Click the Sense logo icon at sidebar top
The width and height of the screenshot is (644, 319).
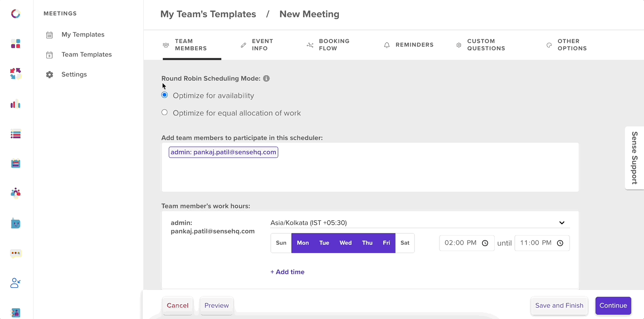click(x=15, y=14)
